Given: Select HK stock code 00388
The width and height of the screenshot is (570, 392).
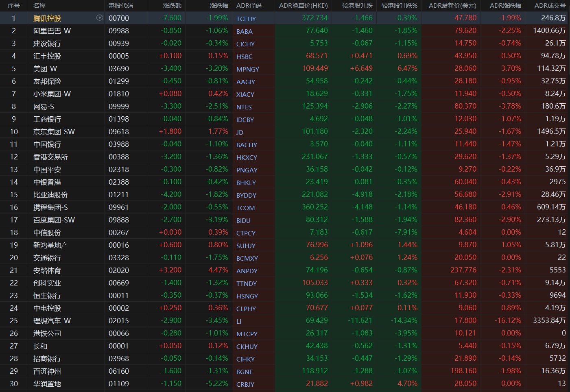Looking at the screenshot, I should point(119,157).
